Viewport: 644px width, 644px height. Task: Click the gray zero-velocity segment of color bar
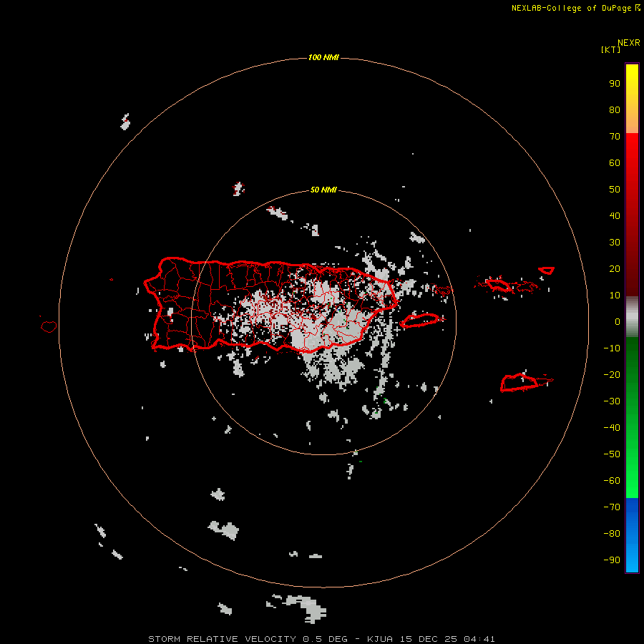(x=632, y=317)
